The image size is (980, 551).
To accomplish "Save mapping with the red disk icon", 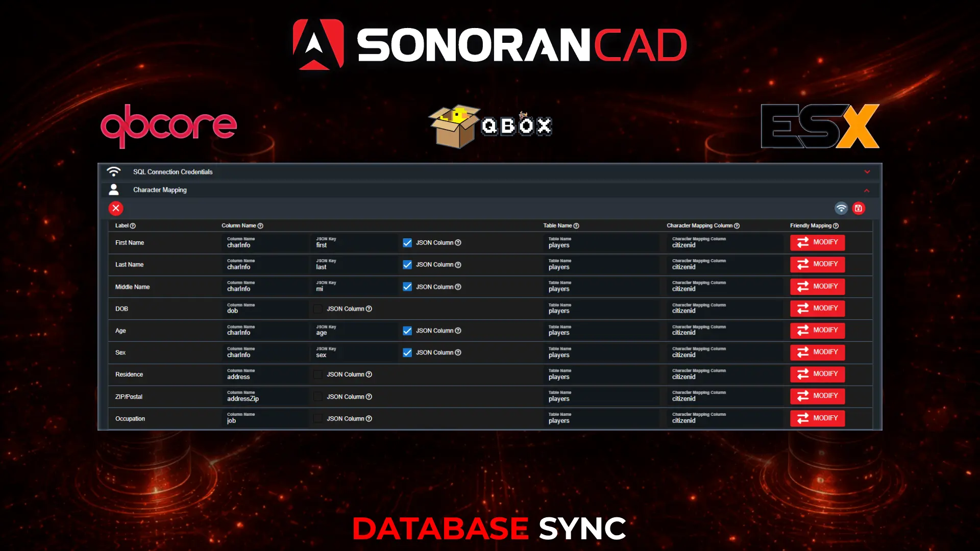I will pyautogui.click(x=859, y=208).
